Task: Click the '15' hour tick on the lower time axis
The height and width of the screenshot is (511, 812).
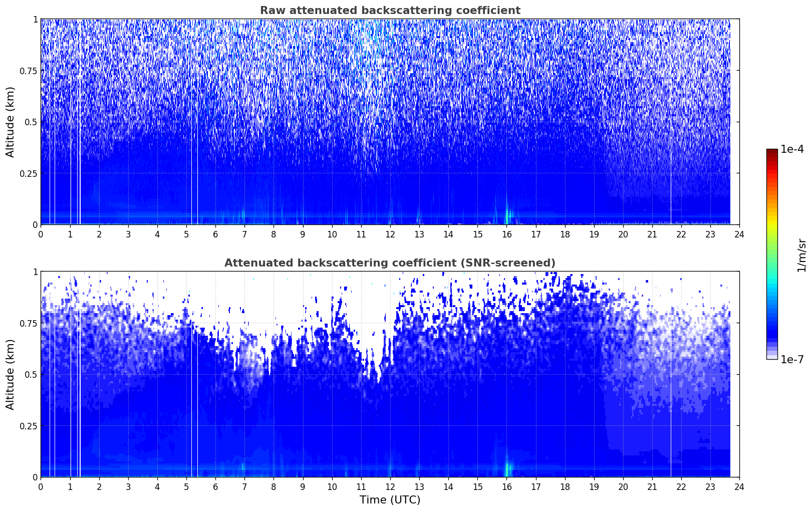Action: 478,486
